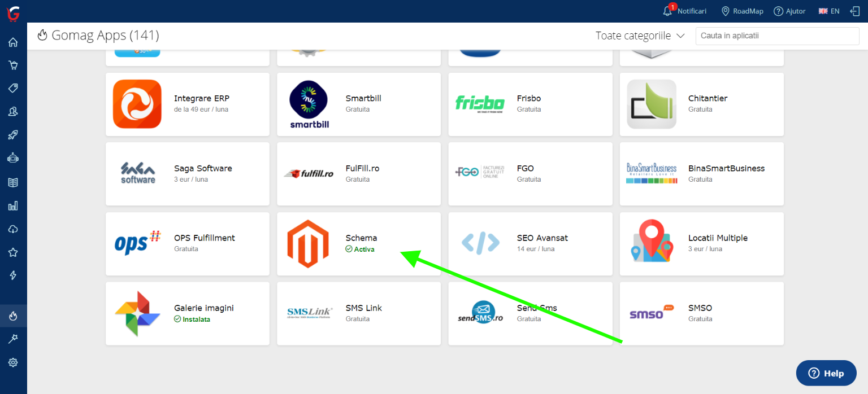Open the Locatii Multiple app title

point(718,238)
